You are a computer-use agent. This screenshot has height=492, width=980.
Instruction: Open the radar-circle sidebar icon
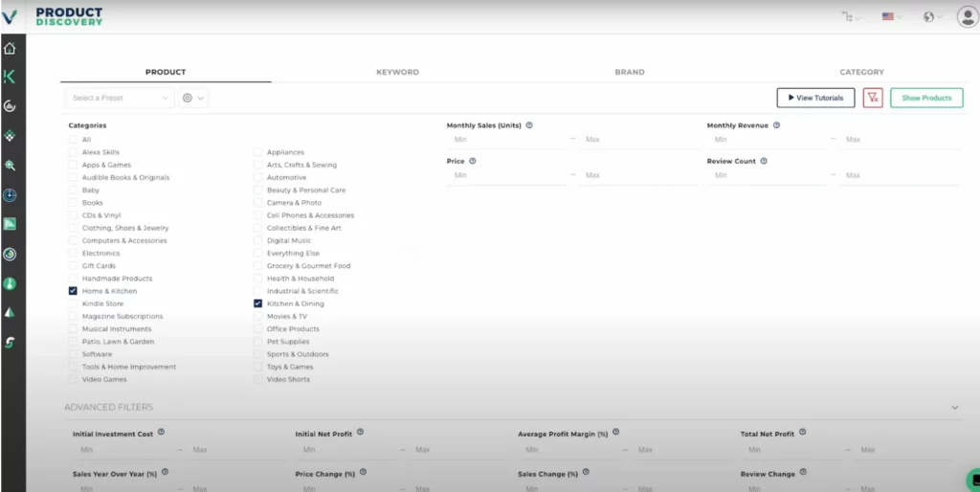10,195
